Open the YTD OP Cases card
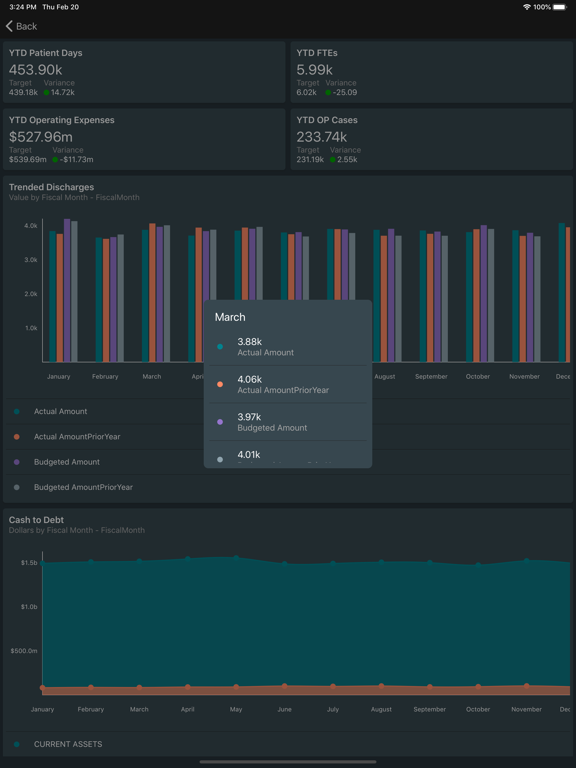Screen dimensions: 576x768 (432, 139)
